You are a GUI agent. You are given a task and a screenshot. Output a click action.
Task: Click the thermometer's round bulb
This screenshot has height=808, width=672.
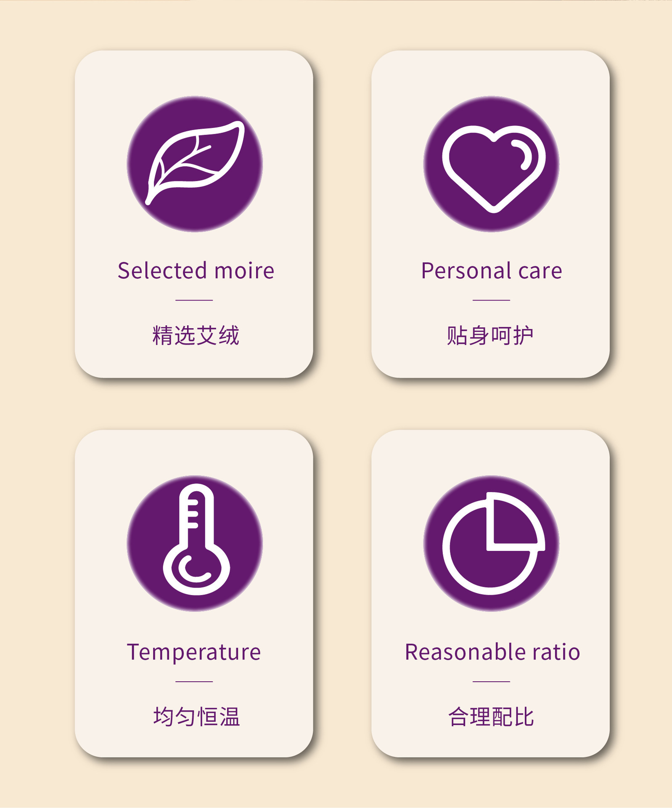click(x=196, y=568)
